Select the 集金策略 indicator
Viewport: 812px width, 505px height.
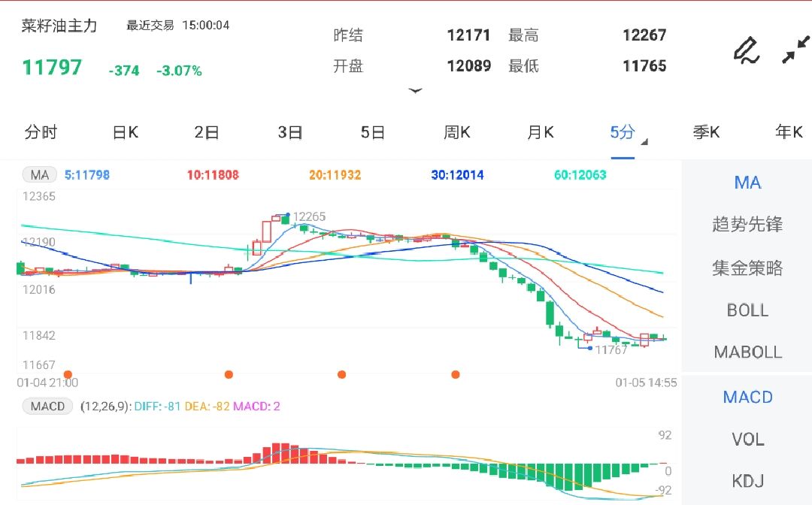[x=747, y=268]
